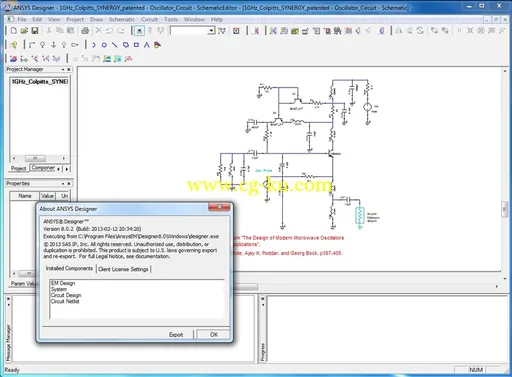Select 'EM Design' in installed components list

(x=63, y=283)
